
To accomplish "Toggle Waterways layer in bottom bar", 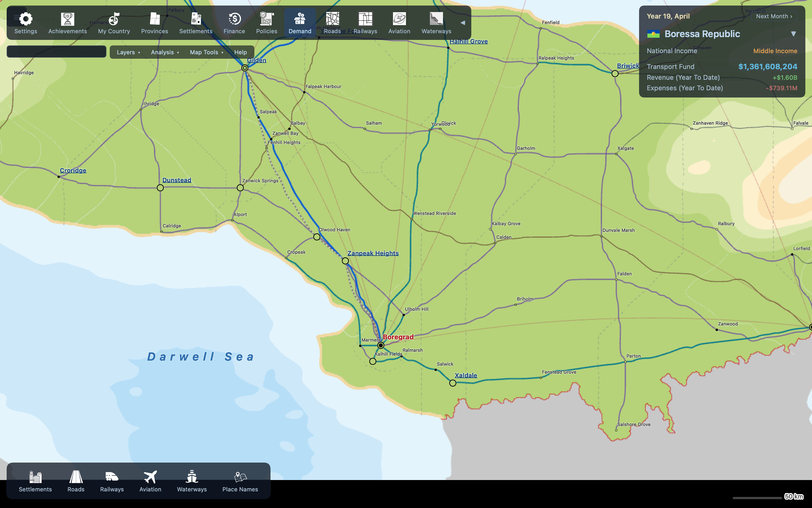I will coord(192,481).
